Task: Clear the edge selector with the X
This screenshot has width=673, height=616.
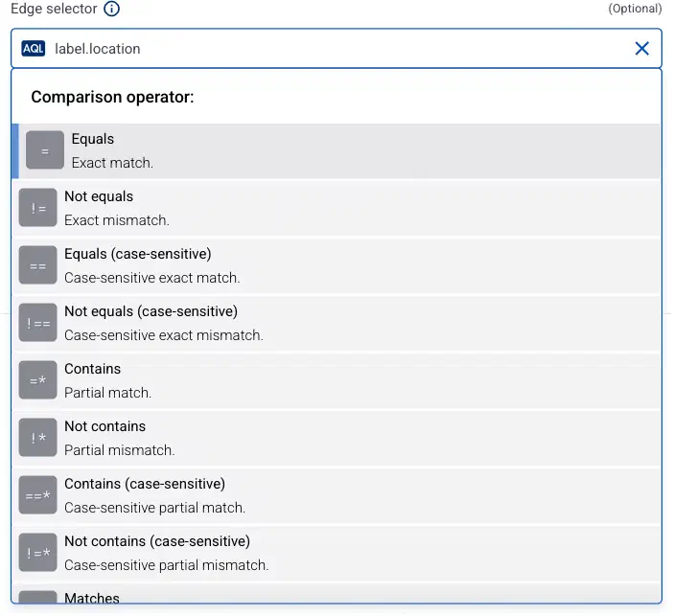Action: pos(641,49)
